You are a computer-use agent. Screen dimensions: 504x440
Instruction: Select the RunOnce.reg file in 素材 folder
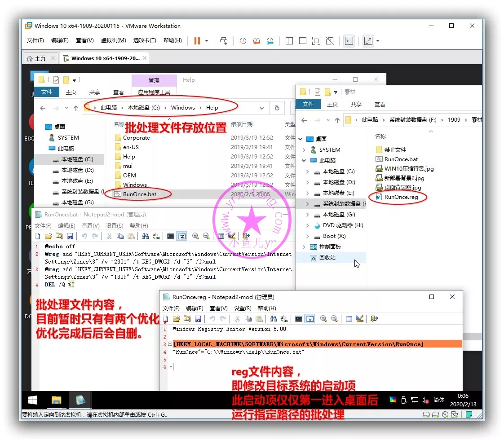coord(401,197)
